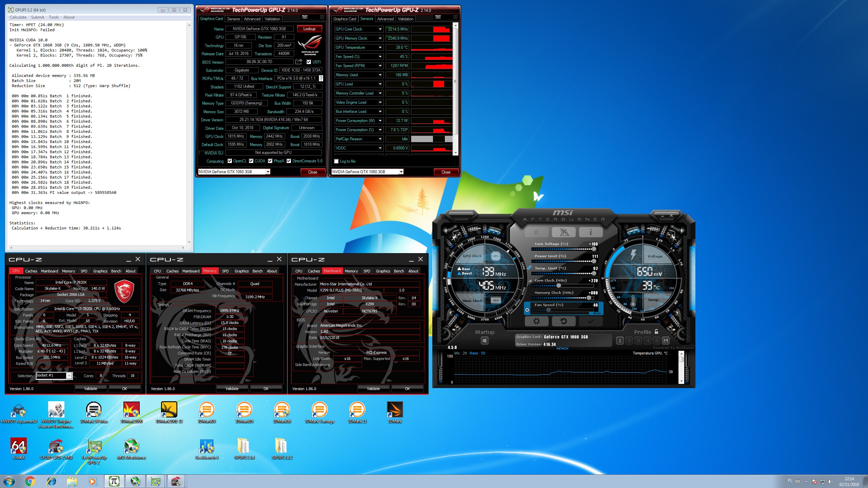Open the Aida64 desktop shortcut
This screenshot has width=868, height=488.
click(x=18, y=449)
